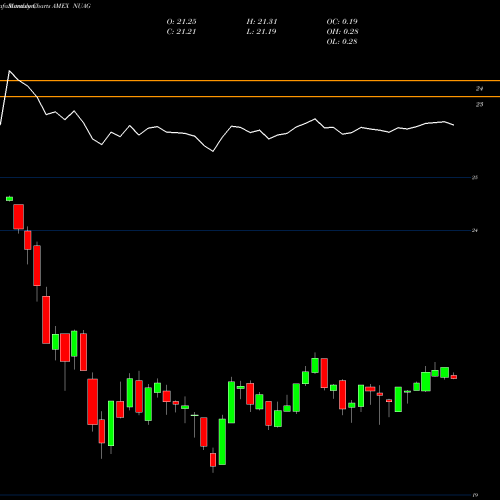Click the '24' label on the candlestick price axis
The image size is (500, 500).
click(475, 230)
